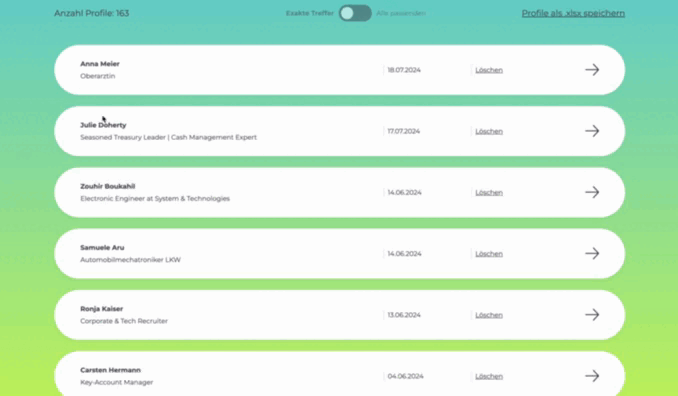Viewport: 678px width, 396px height.
Task: Delete Julie Doherty via Löschen
Action: tap(489, 131)
